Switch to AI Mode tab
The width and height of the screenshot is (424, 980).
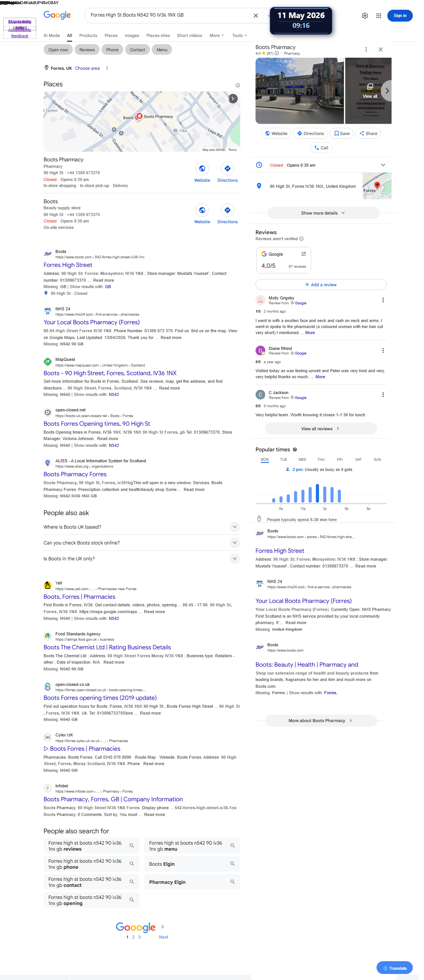(52, 36)
